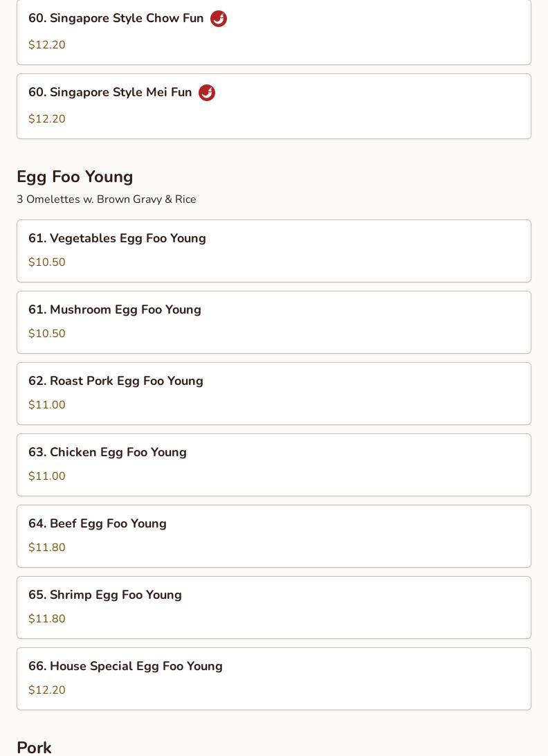Click the Egg Foo Young section heading

tap(75, 177)
